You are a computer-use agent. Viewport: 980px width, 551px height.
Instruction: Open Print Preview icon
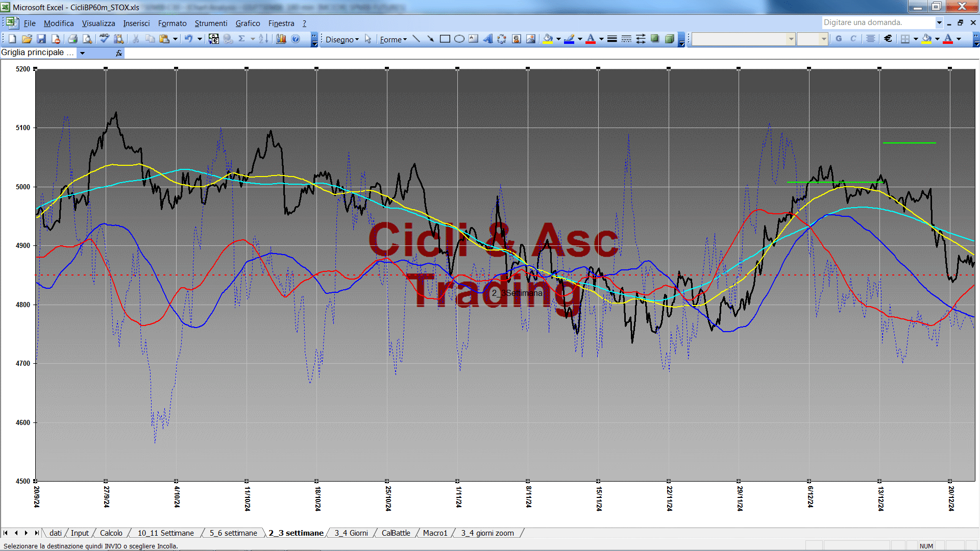(87, 39)
